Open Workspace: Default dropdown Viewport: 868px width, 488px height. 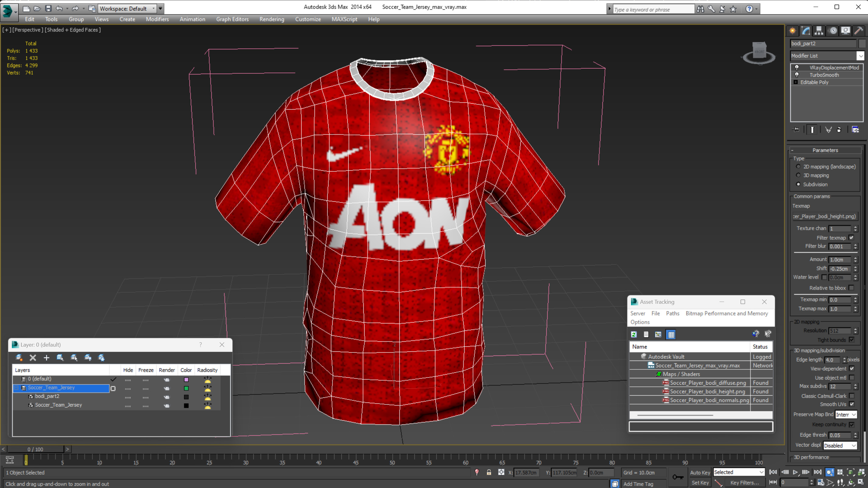point(127,9)
